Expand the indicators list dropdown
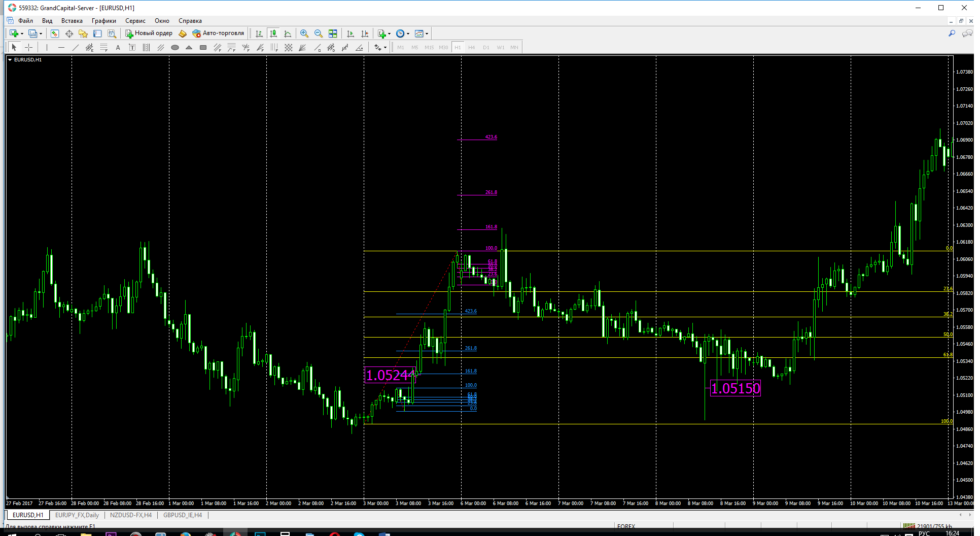980x536 pixels. (389, 34)
